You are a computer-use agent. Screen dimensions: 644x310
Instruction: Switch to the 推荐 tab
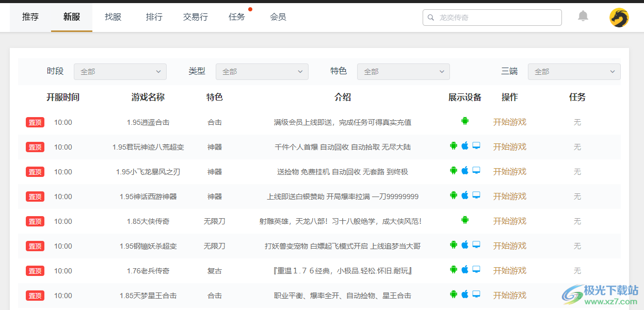click(30, 17)
